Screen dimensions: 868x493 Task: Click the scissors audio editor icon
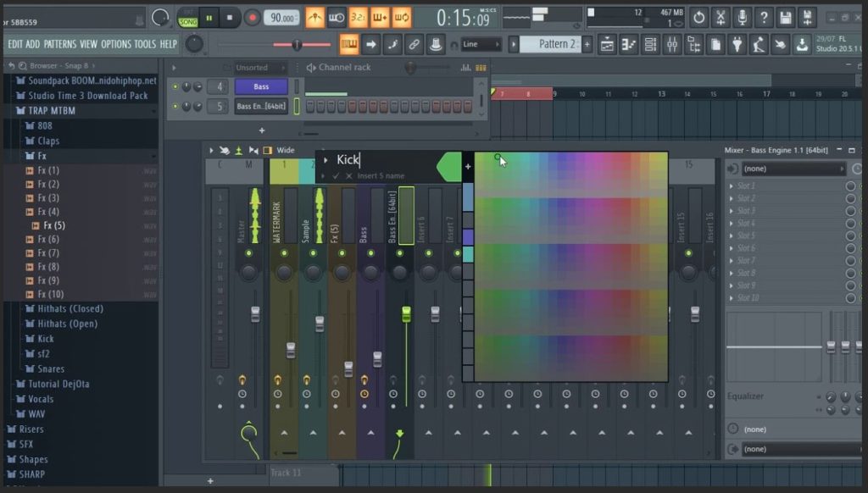pos(721,18)
